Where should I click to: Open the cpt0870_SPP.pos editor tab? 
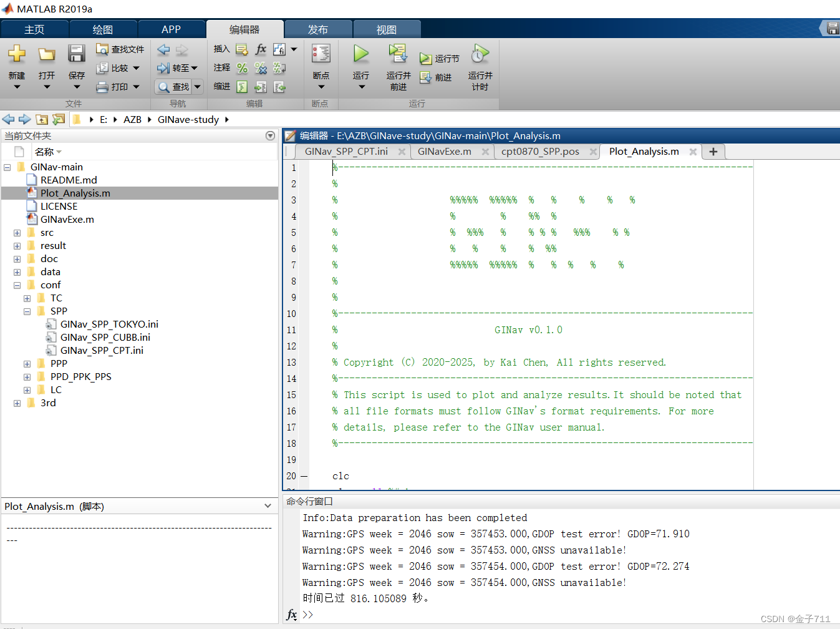click(540, 152)
